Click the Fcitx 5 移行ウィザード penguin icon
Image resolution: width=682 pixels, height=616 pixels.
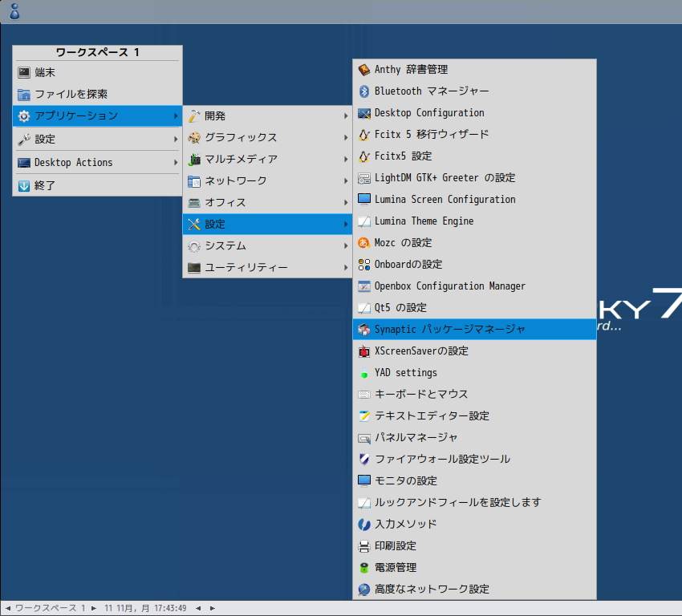(x=364, y=135)
